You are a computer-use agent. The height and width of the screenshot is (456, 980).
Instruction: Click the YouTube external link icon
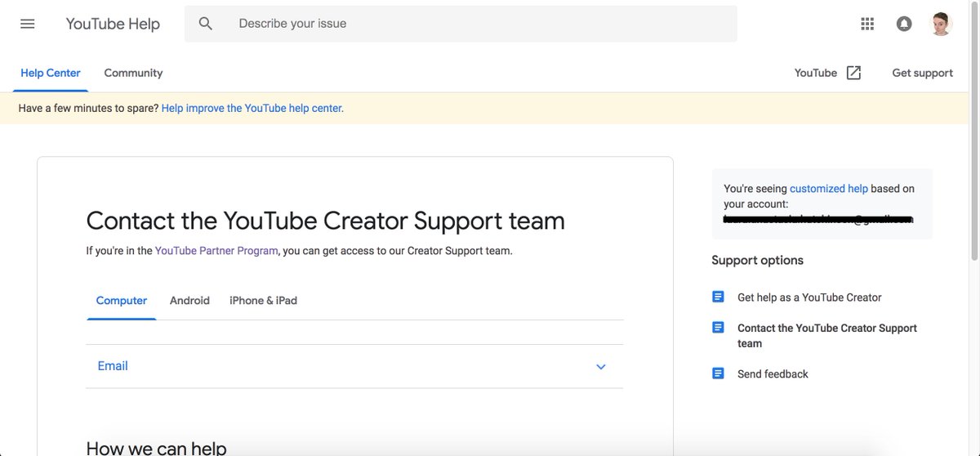(853, 73)
